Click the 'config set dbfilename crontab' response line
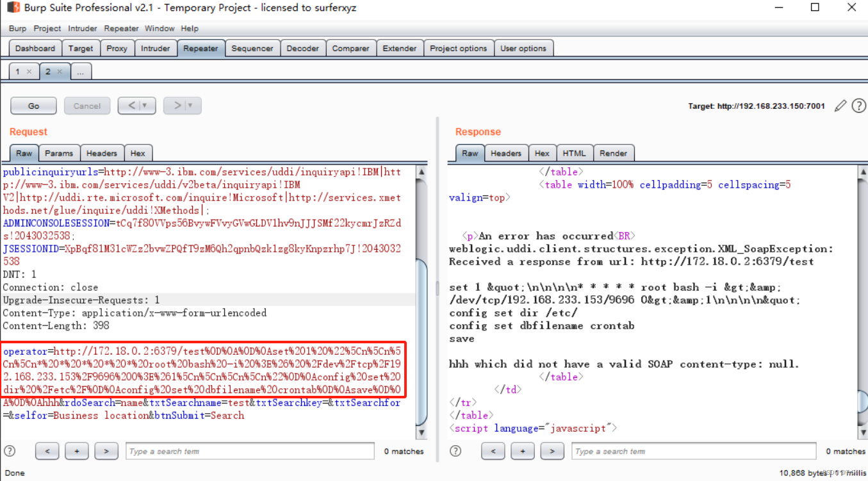 tap(542, 325)
